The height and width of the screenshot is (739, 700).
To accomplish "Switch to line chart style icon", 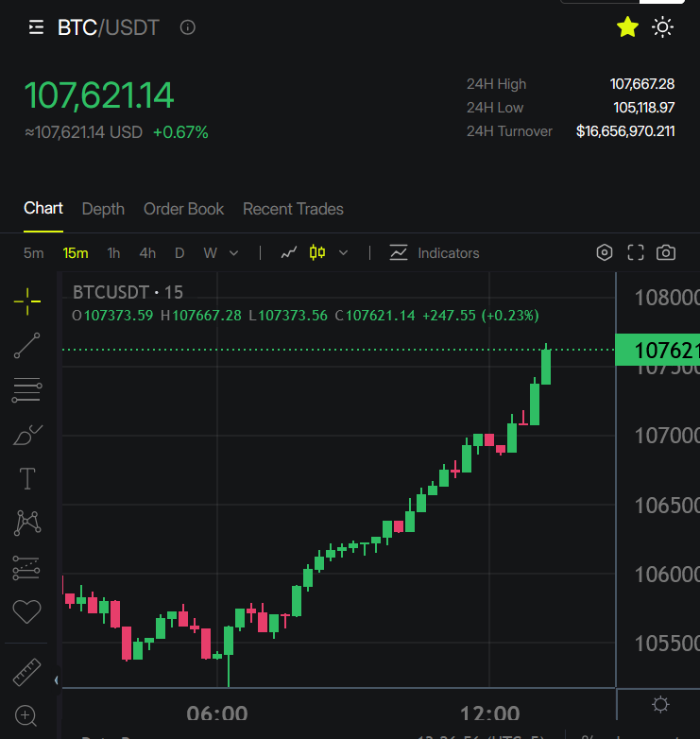I will [289, 253].
